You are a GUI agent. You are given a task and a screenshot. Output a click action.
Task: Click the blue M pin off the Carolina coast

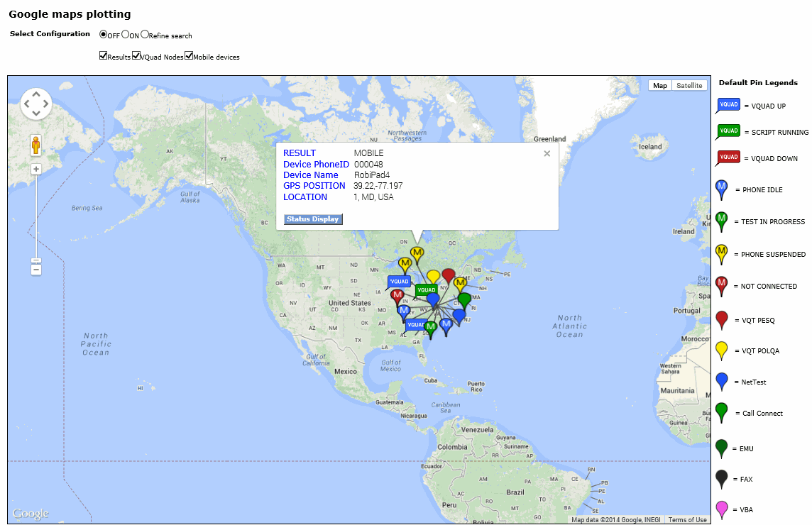(x=446, y=326)
